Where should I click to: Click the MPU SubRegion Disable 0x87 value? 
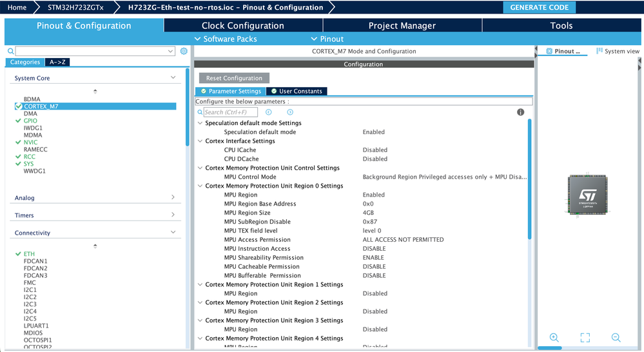[369, 222]
